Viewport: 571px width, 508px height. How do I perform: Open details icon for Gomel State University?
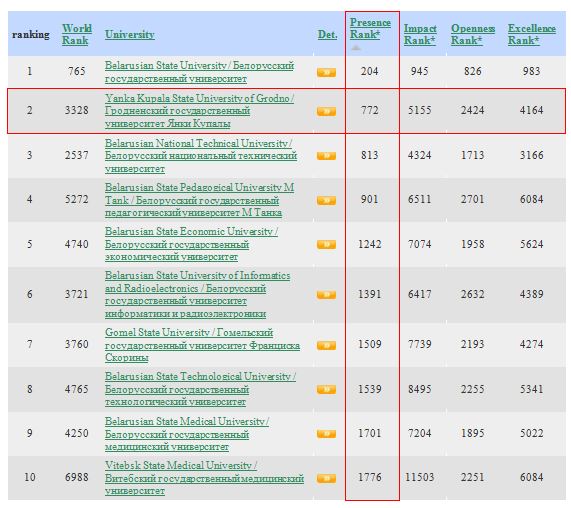[326, 345]
